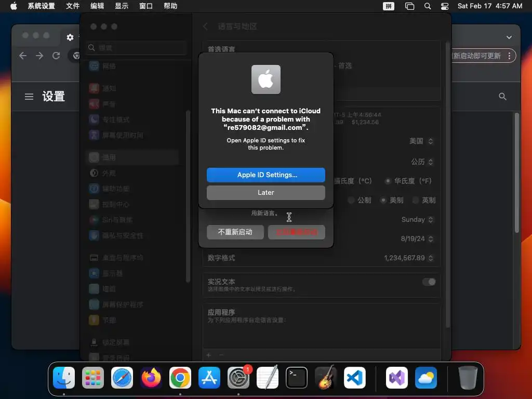
Task: Click the Chrome window vertical scrollbar
Action: [517, 173]
